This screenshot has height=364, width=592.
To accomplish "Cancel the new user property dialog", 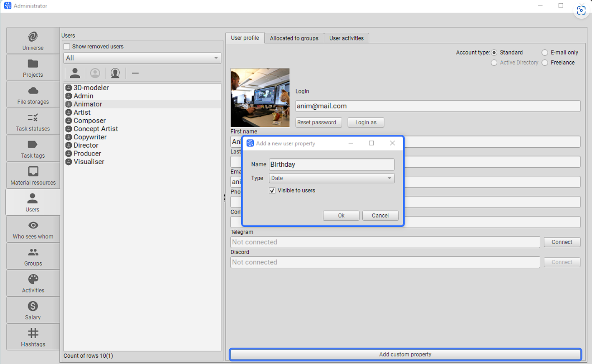I will [x=380, y=216].
